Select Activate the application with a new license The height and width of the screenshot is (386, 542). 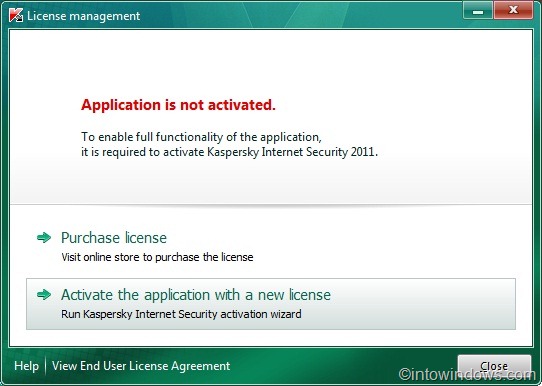(271, 304)
